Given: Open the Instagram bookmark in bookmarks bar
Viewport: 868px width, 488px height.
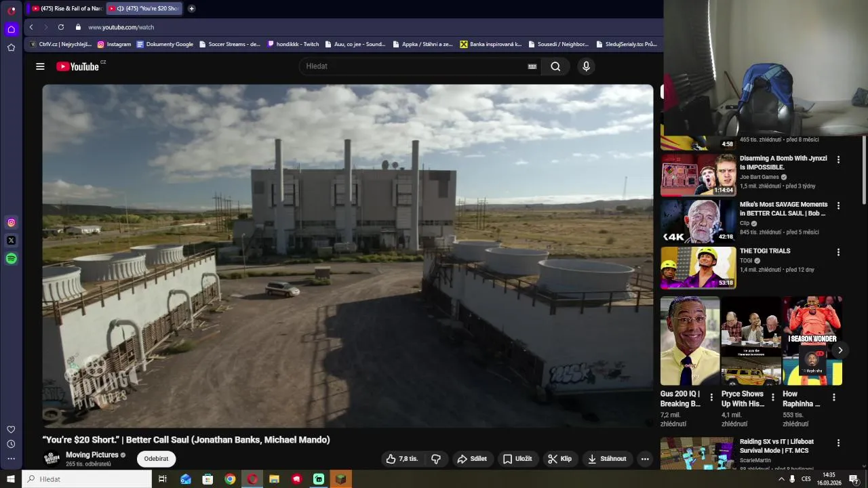Looking at the screenshot, I should (114, 44).
